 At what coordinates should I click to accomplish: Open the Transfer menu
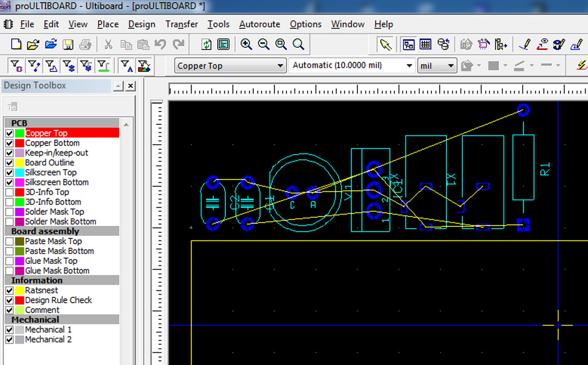pyautogui.click(x=181, y=24)
